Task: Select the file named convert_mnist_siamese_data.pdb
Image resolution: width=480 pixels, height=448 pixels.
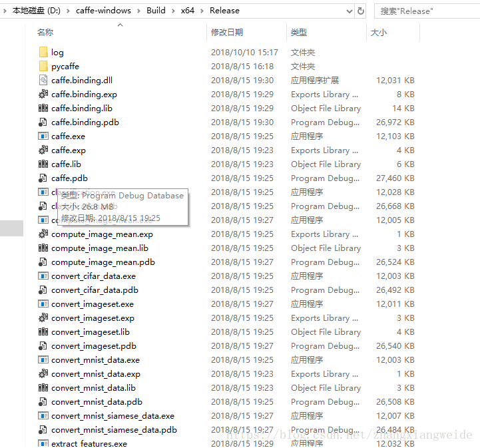Action: click(114, 430)
